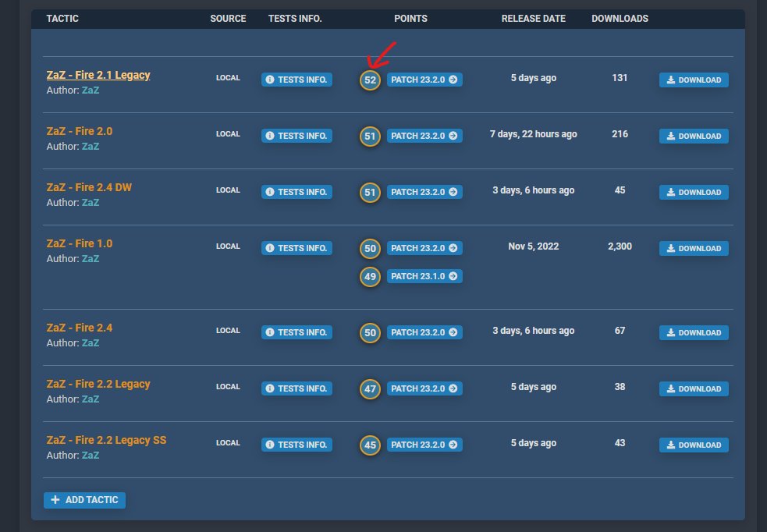Image resolution: width=767 pixels, height=532 pixels.
Task: View Tests Info for Fire 2.4 DW
Action: pyautogui.click(x=297, y=192)
